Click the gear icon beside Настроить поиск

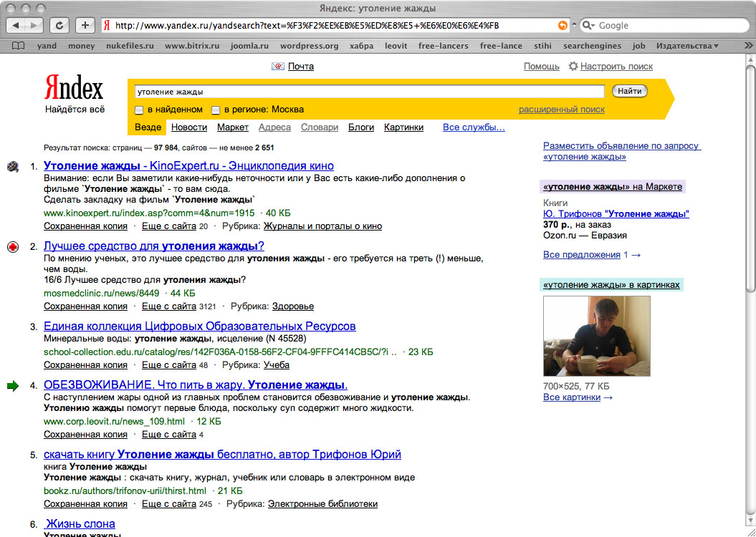pos(573,66)
